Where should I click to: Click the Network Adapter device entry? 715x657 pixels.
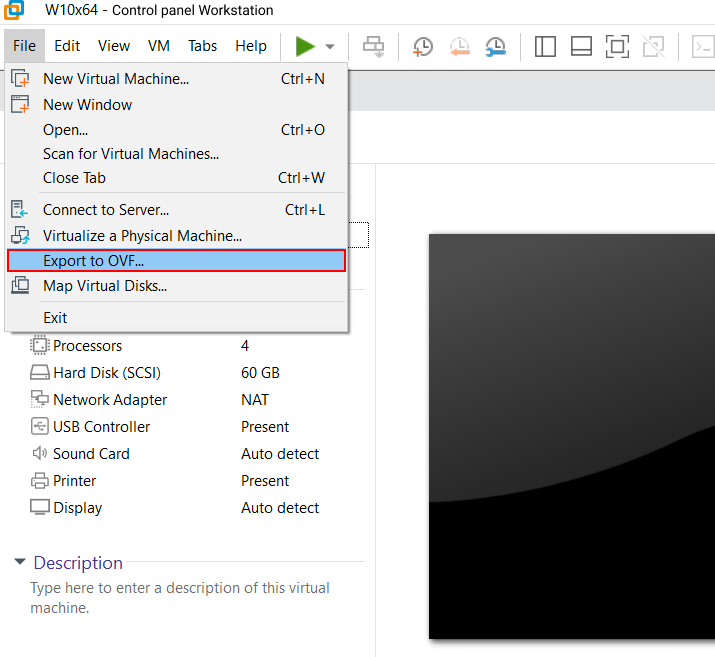pos(110,400)
